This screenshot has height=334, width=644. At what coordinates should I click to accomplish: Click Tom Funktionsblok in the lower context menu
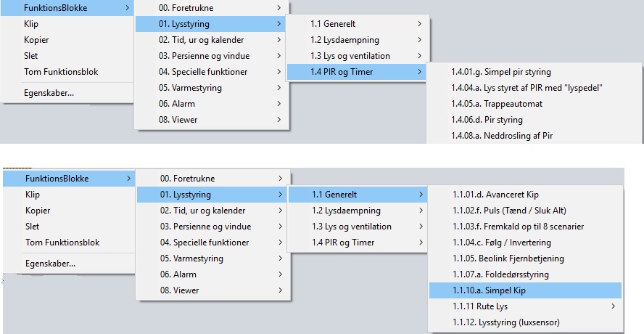point(62,243)
